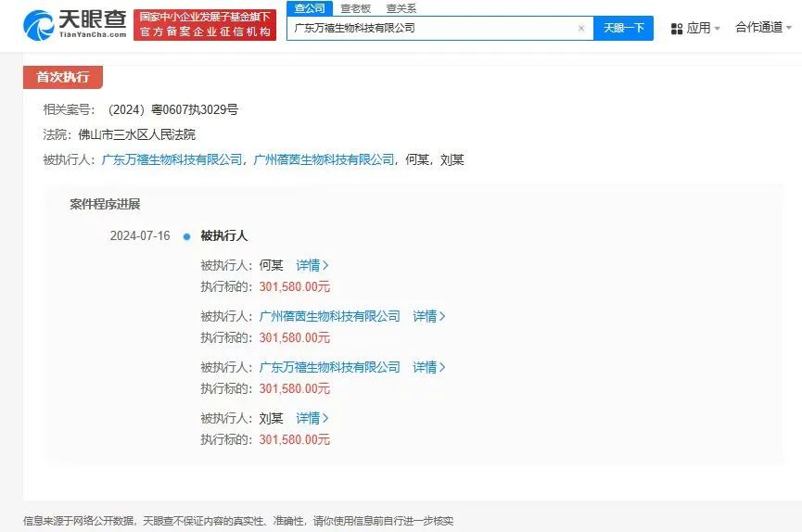This screenshot has height=532, width=802.
Task: View 详情 for 广州蓓茵生物科技有限公司 in progress list
Action: [x=429, y=316]
